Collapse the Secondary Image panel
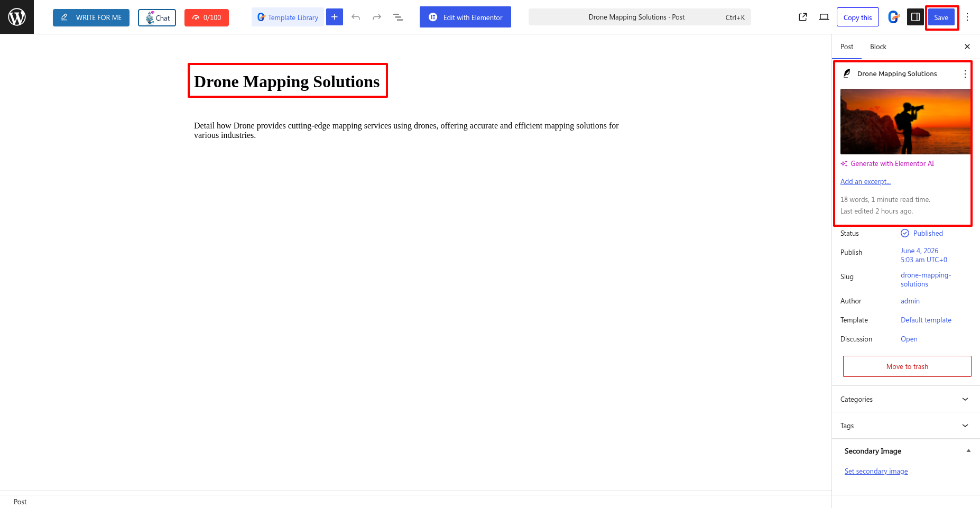Screen dimensions: 980x508 pyautogui.click(x=968, y=451)
